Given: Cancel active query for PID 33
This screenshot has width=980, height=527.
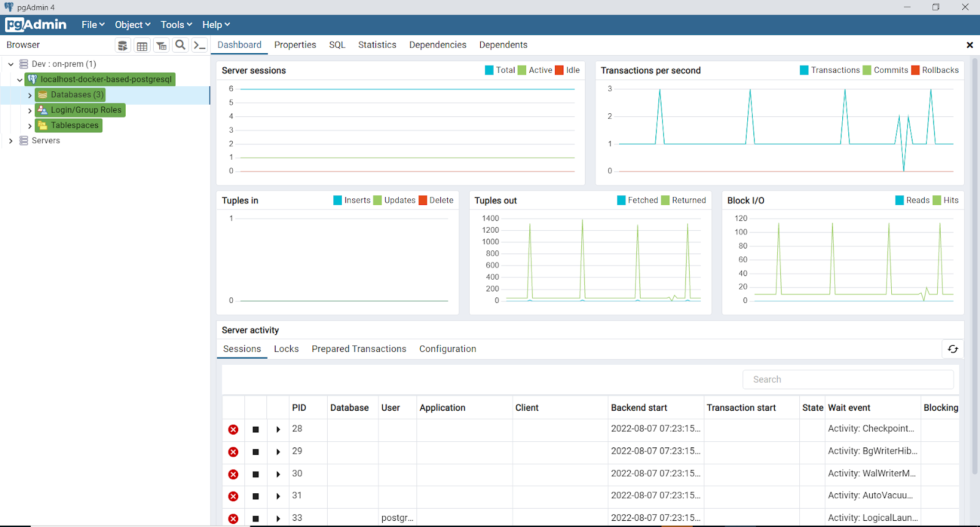Looking at the screenshot, I should click(x=255, y=518).
